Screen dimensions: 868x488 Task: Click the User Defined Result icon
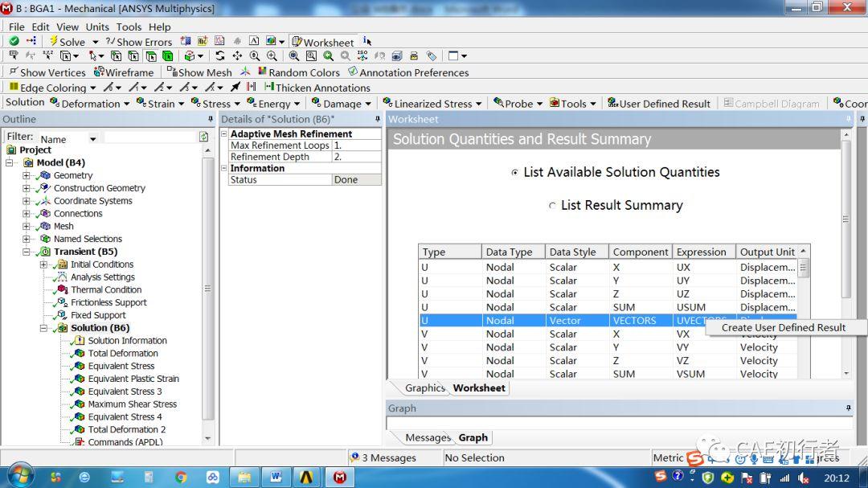tap(612, 103)
